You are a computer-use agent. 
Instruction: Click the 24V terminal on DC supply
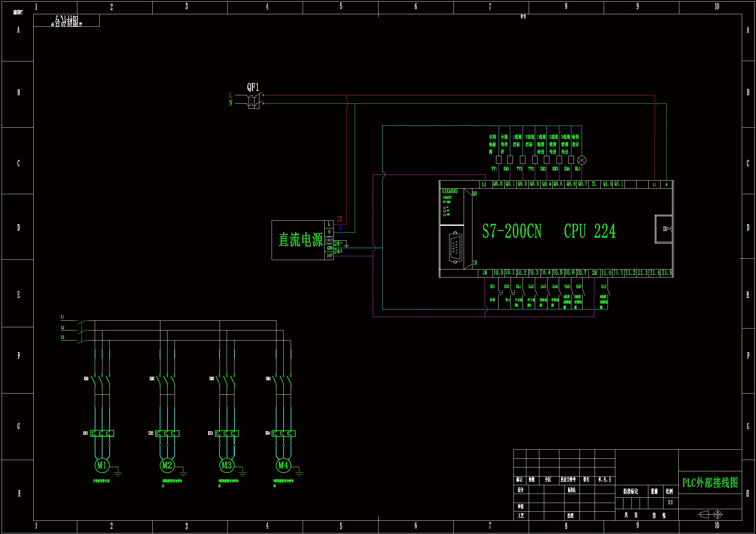329,255
